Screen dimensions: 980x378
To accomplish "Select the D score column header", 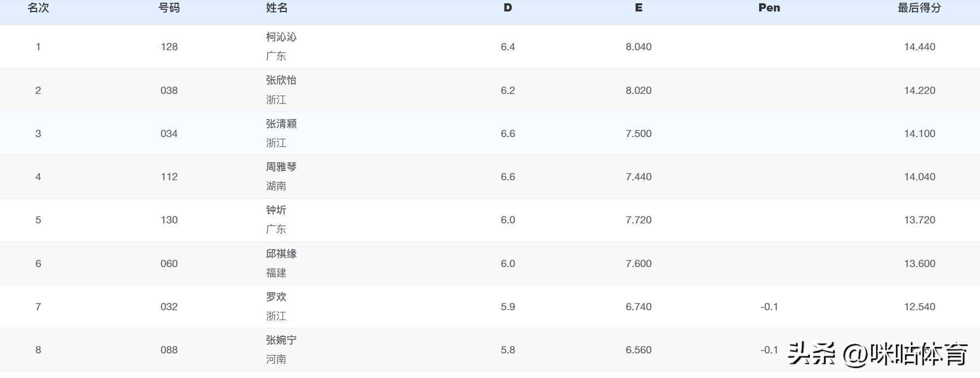I will pyautogui.click(x=507, y=8).
